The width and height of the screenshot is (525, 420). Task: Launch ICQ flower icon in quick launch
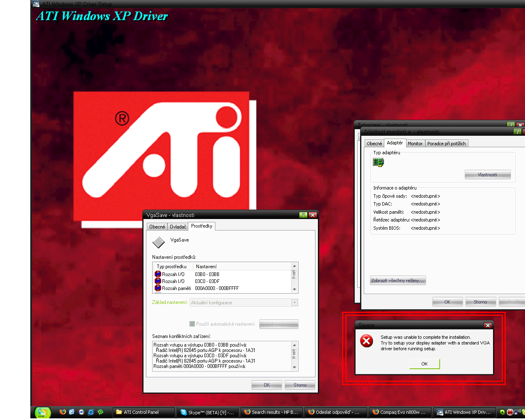tap(100, 412)
